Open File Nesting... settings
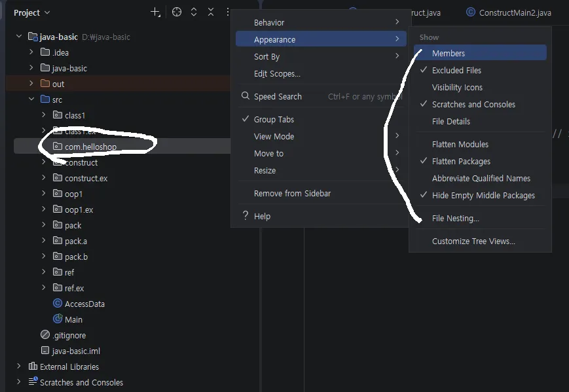This screenshot has height=392, width=569. [x=480, y=219]
